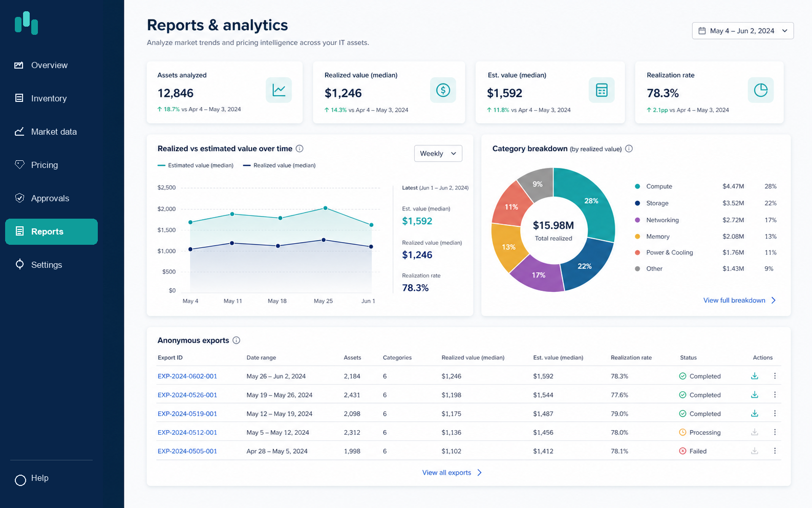Click the Settings gear icon
Screen dimensions: 812x508
click(19, 264)
